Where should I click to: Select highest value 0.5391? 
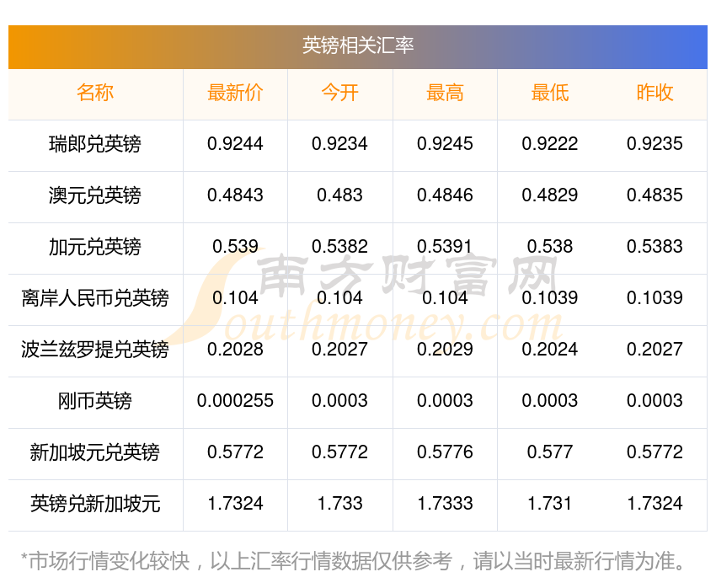click(445, 247)
